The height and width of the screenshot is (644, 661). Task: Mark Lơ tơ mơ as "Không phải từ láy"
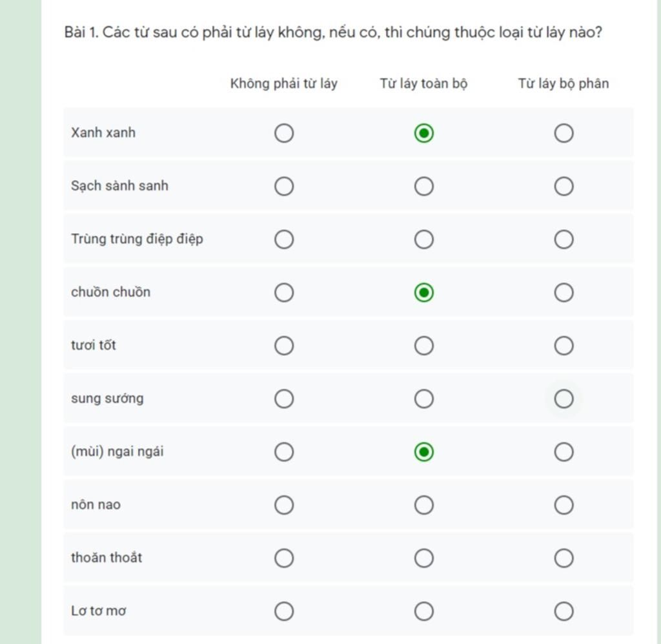(x=284, y=612)
